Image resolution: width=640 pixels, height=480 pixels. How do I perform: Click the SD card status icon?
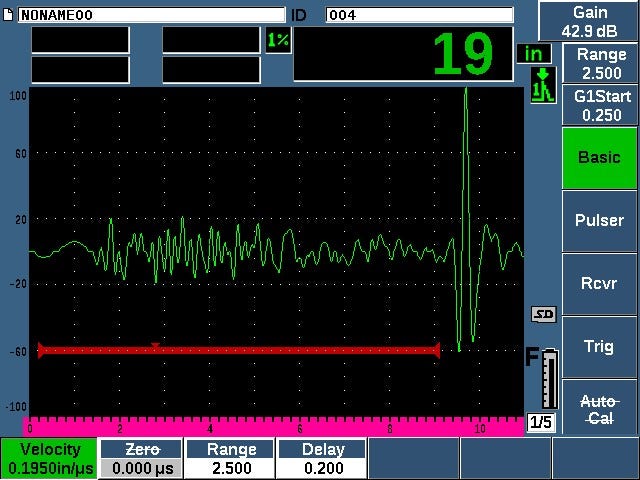tap(543, 315)
